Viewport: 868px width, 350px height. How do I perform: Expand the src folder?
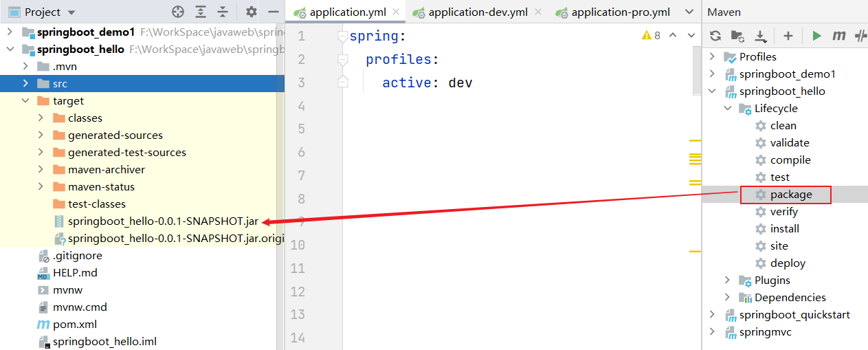click(25, 83)
